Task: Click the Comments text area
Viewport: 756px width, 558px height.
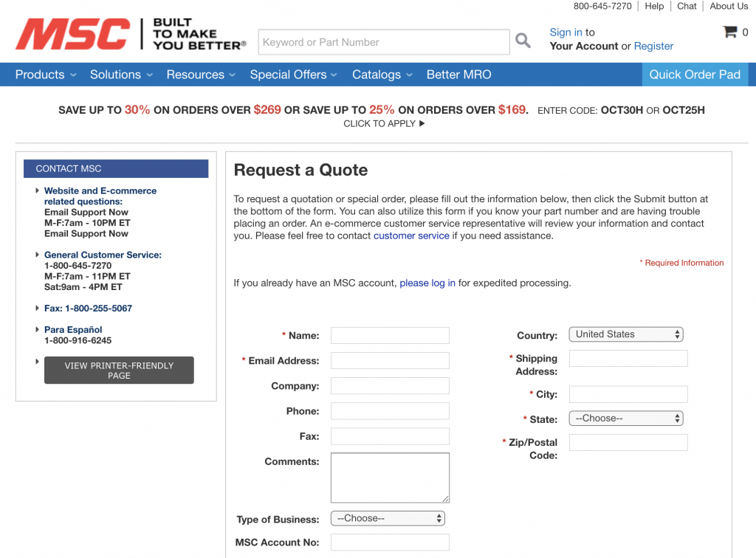Action: point(390,478)
